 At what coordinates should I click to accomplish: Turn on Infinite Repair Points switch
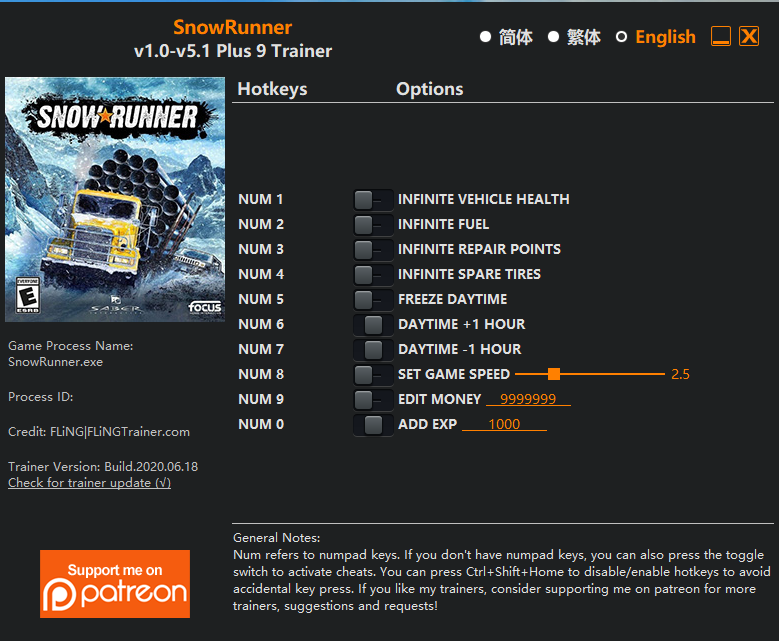click(x=373, y=249)
